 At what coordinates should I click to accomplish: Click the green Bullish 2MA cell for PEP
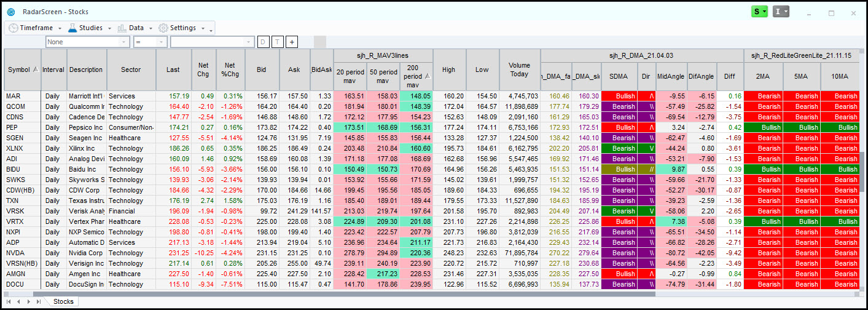pyautogui.click(x=763, y=127)
